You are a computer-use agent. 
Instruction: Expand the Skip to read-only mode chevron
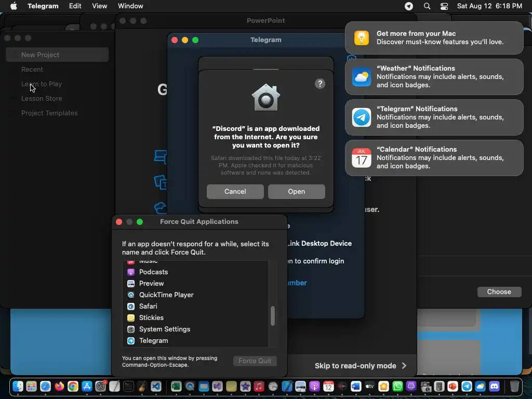[404, 366]
